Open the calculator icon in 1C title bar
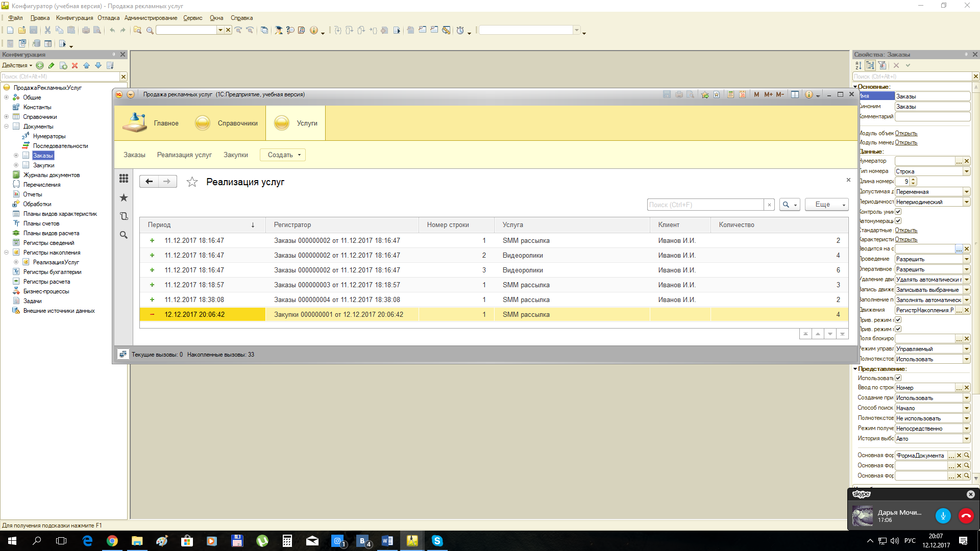This screenshot has width=980, height=551. [731, 94]
